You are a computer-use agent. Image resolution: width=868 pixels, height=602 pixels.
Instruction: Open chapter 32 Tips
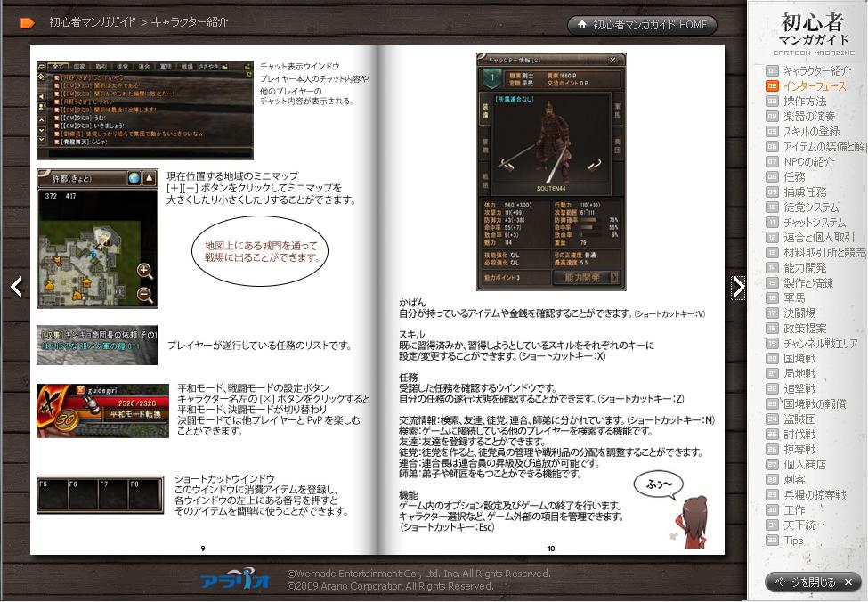pos(785,540)
